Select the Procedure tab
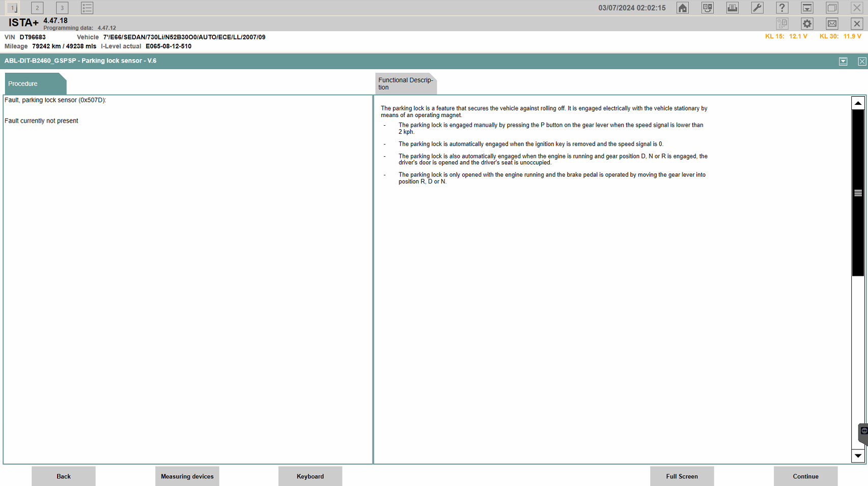The image size is (868, 486). [35, 83]
